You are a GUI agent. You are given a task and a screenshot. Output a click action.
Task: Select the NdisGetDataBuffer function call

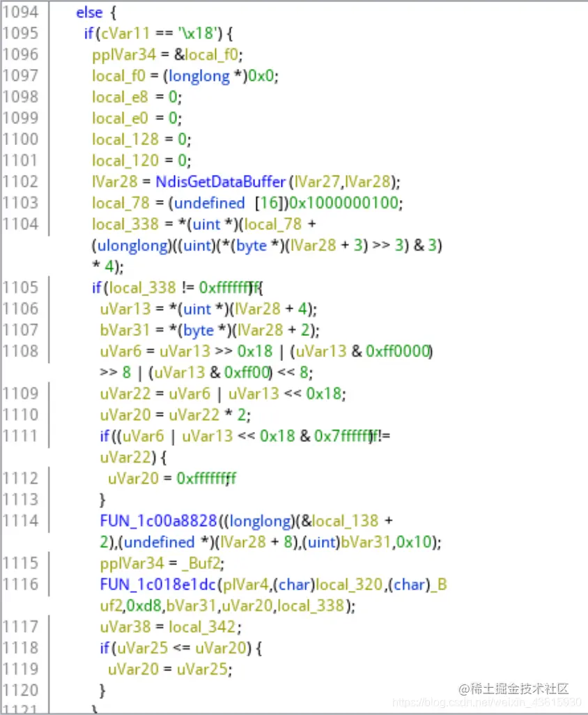tap(221, 182)
